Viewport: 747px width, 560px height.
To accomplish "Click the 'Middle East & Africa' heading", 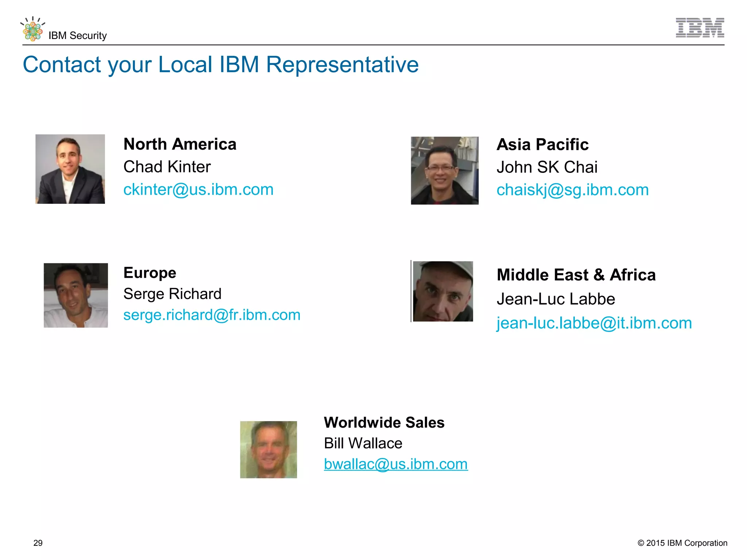I will [576, 275].
